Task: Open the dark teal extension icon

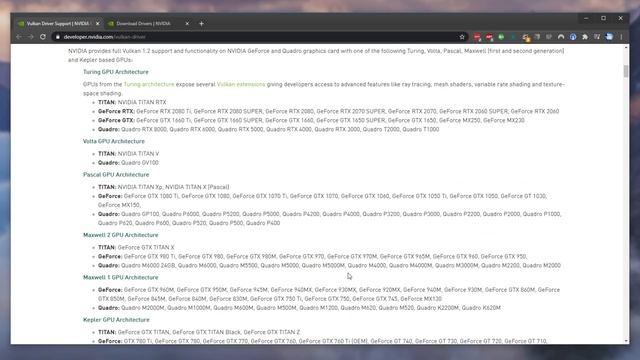Action: (x=513, y=37)
